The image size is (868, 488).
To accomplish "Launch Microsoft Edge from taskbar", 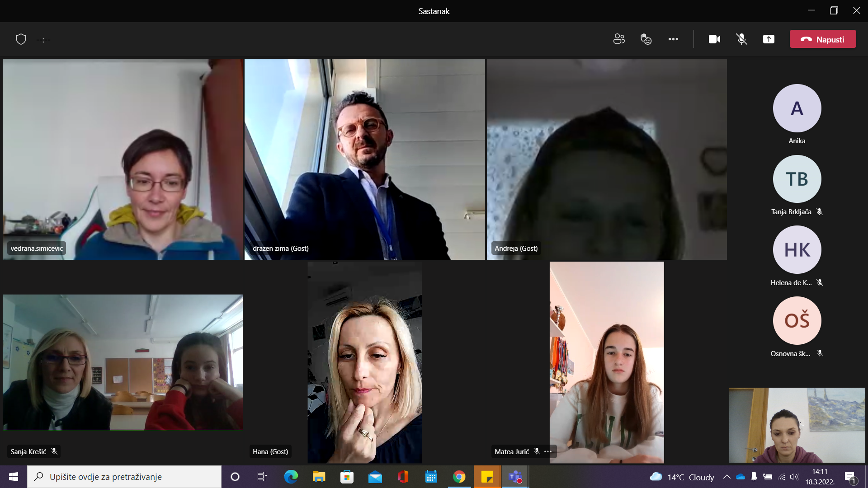I will pos(291,477).
